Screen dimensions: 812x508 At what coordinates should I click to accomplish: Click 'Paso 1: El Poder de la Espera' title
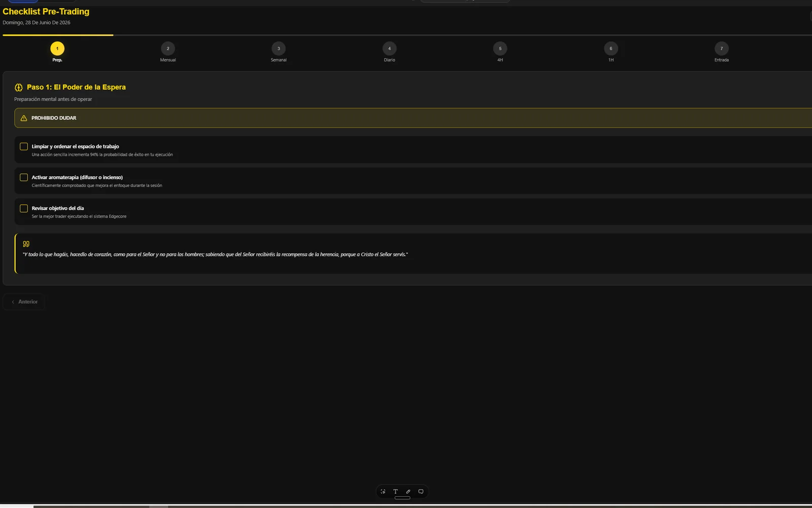(76, 87)
